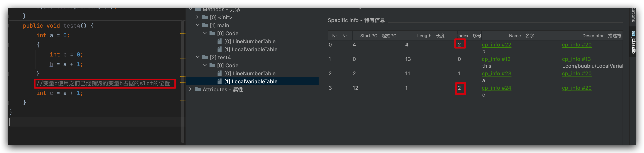644x153 pixels.
Task: Open the cp_info #22 link
Action: 496,45
